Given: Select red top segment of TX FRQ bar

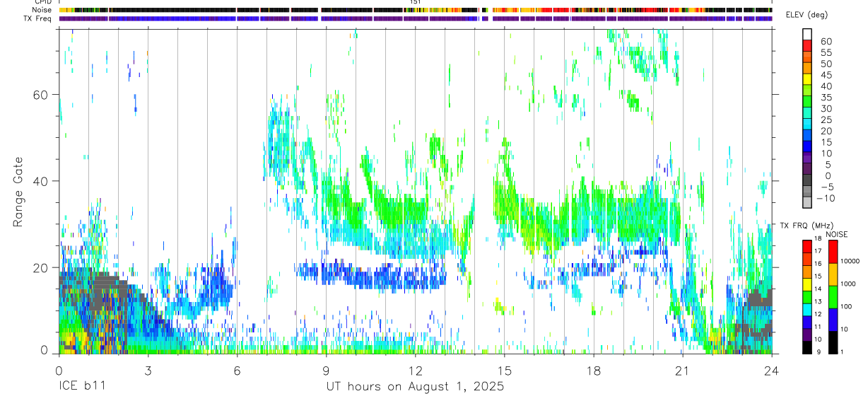Looking at the screenshot, I should point(807,246).
